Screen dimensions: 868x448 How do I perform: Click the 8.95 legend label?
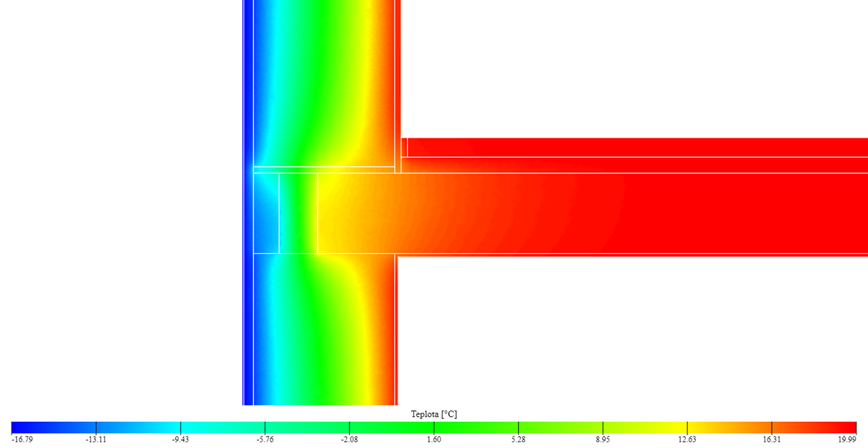pyautogui.click(x=603, y=439)
